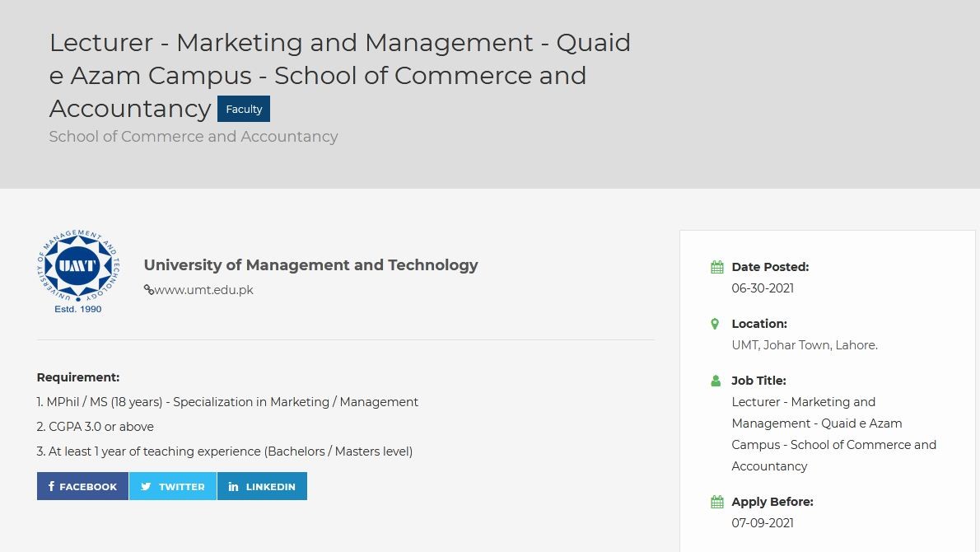The image size is (980, 552).
Task: Click the Lecturer job title heading
Action: point(339,75)
